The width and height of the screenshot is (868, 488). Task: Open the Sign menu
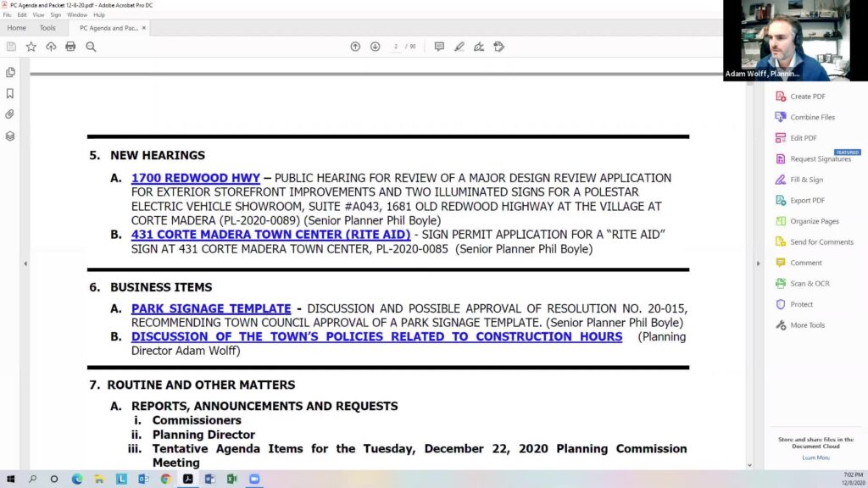coord(55,15)
